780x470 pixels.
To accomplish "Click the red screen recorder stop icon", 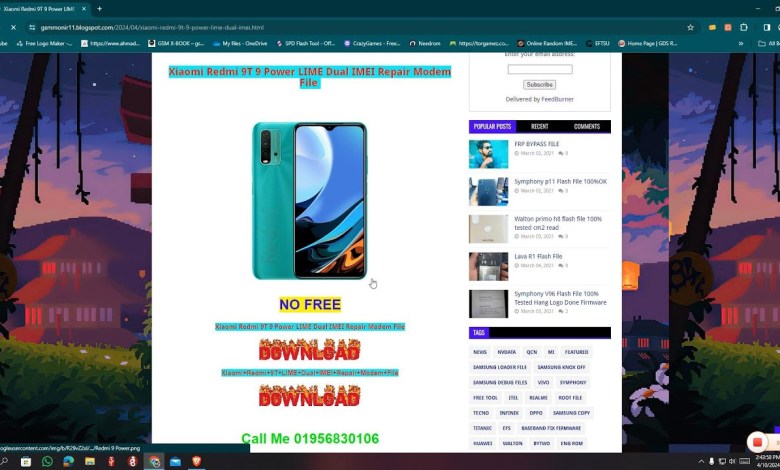I will coord(757,442).
